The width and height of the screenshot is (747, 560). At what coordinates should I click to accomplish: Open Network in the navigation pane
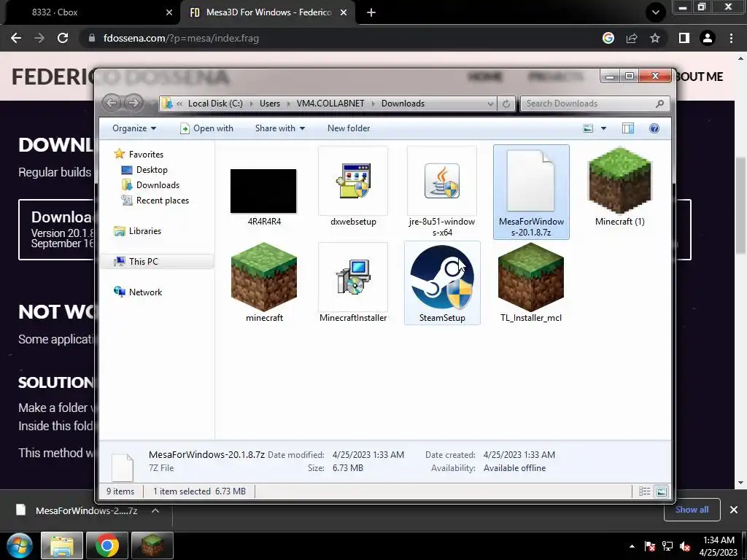pos(145,292)
